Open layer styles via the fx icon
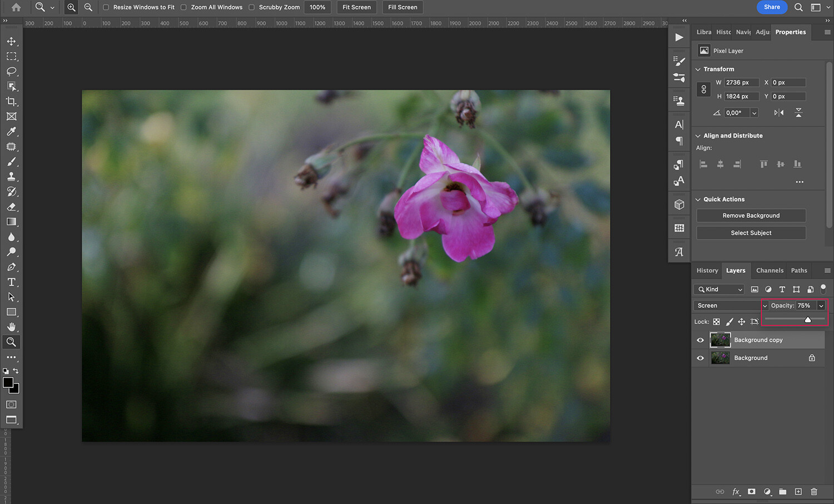 coord(736,492)
